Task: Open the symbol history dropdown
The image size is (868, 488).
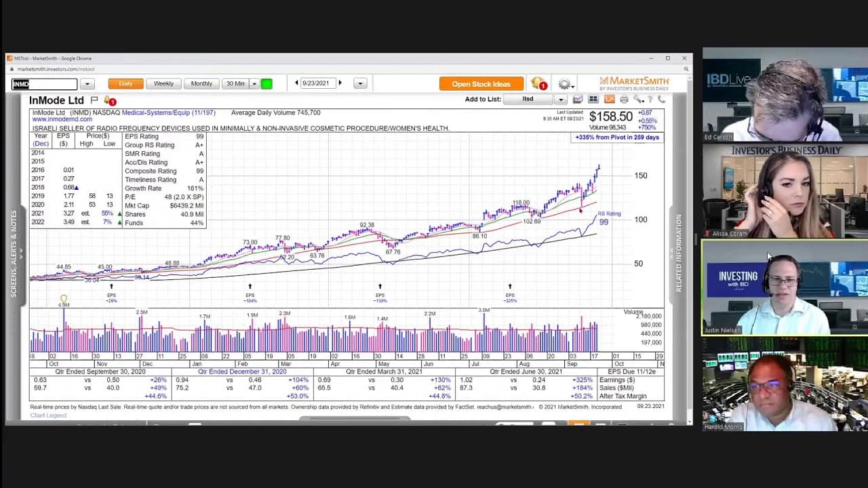Action: [x=87, y=84]
